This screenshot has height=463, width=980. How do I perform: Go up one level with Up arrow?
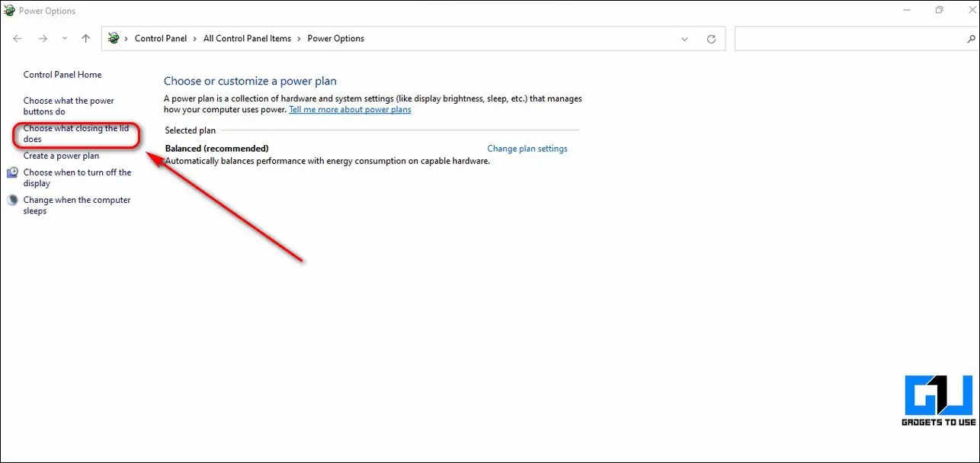click(86, 39)
